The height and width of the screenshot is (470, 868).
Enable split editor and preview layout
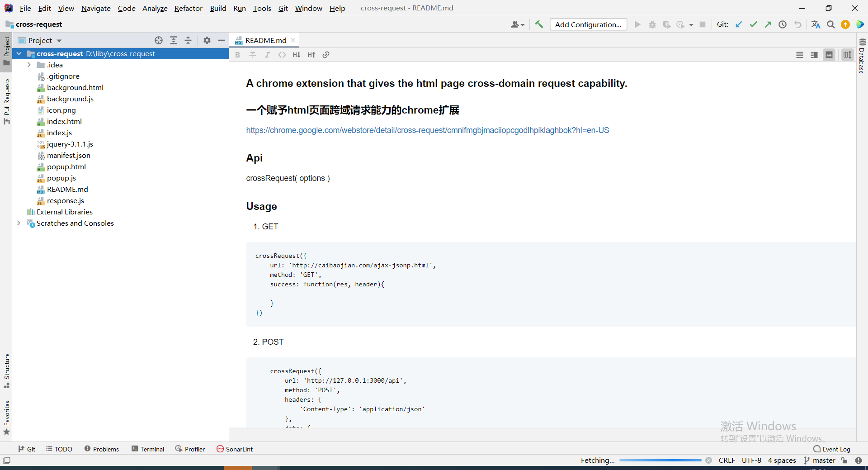(x=814, y=55)
